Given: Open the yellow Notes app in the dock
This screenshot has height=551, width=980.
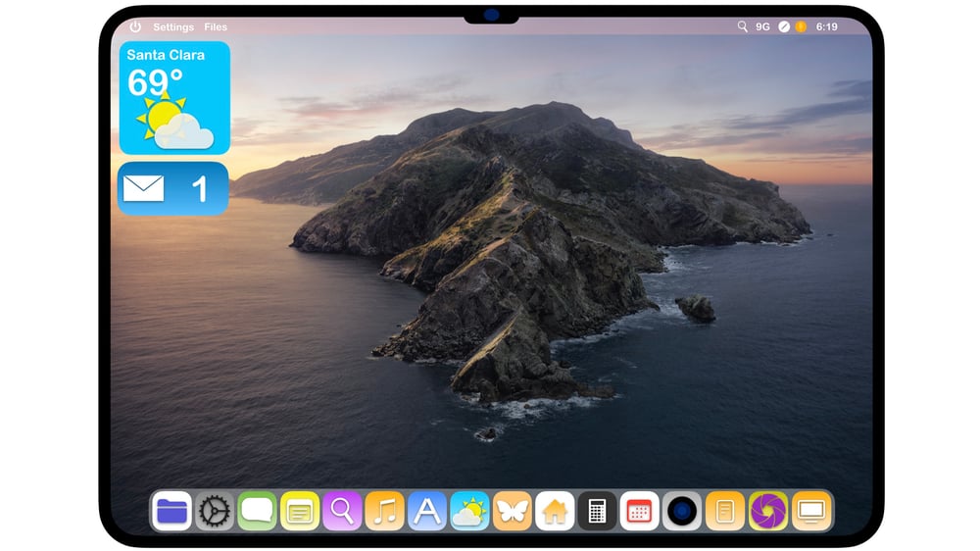Looking at the screenshot, I should [299, 511].
